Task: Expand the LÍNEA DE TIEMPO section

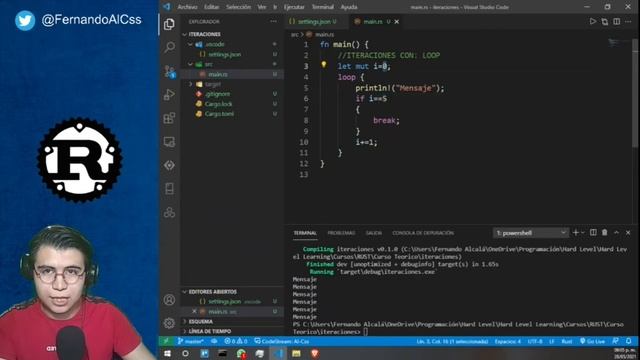Action: (208, 331)
